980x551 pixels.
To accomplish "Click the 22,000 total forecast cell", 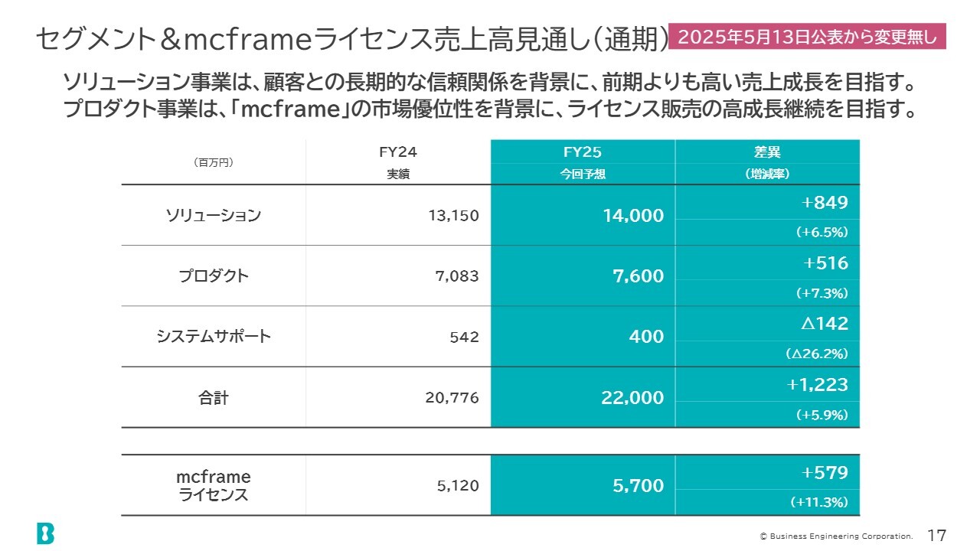I will pyautogui.click(x=583, y=398).
